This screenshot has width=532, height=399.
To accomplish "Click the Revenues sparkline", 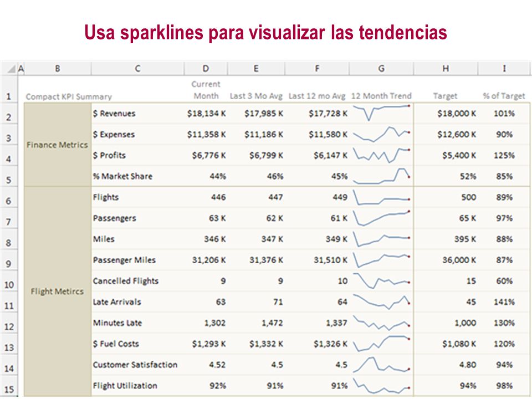I will click(381, 112).
